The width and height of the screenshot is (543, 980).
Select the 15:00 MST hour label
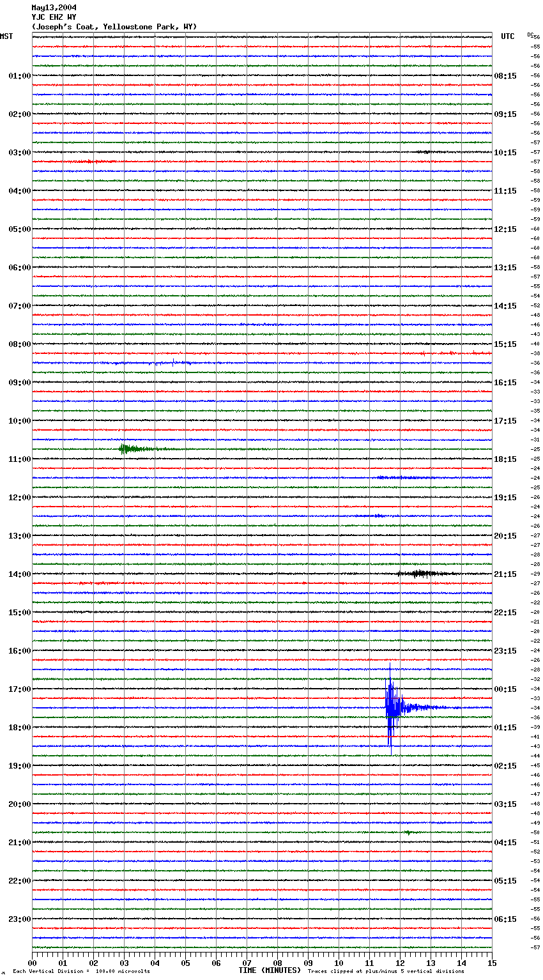pos(20,613)
